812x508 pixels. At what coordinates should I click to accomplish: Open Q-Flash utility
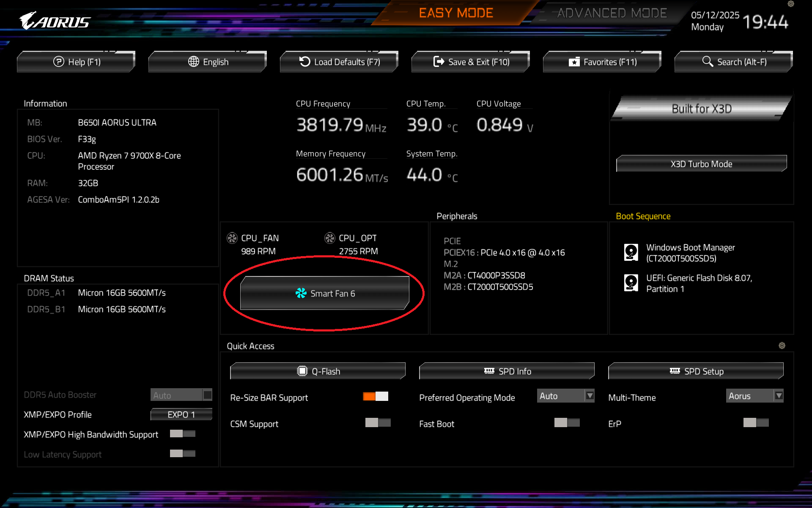pos(318,371)
